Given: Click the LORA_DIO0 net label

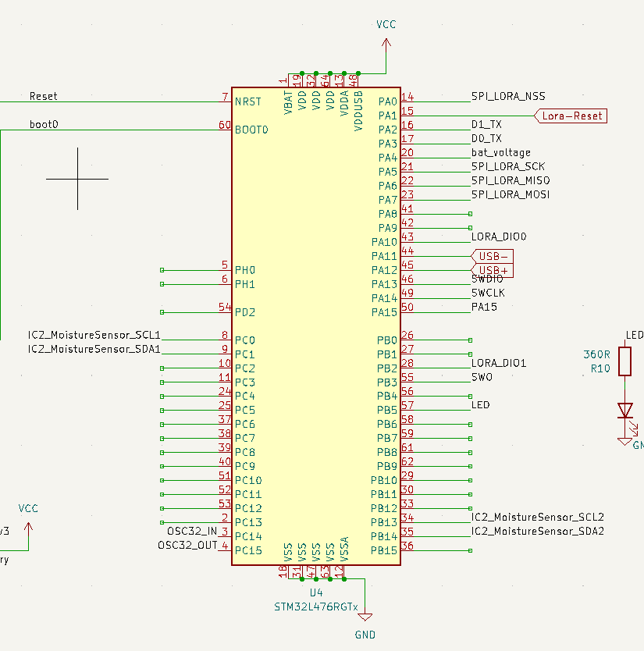Looking at the screenshot, I should 499,237.
